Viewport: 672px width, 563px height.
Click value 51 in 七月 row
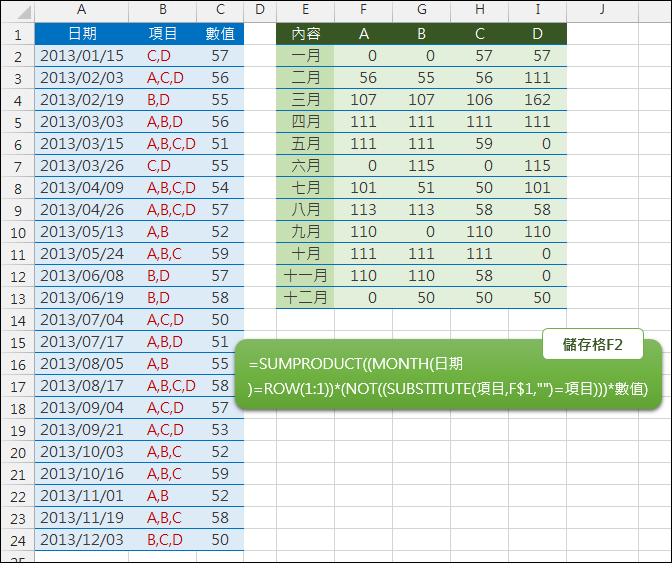[421, 188]
